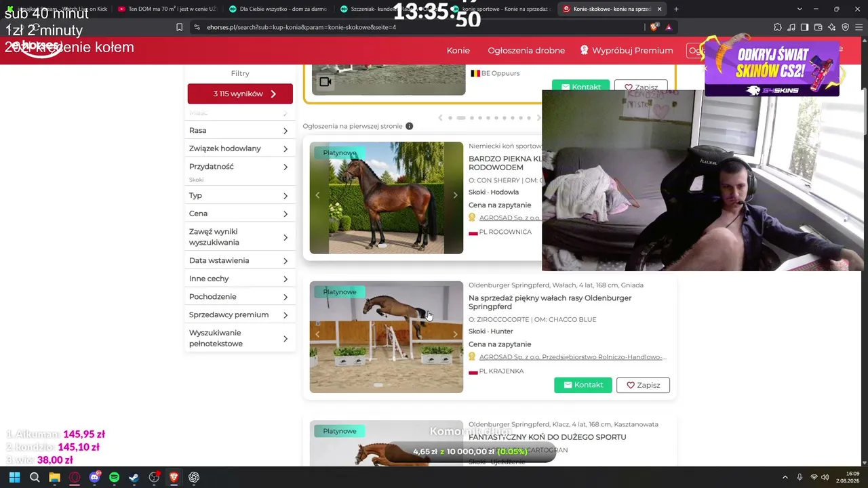Open OBS Studio from the taskbar
Viewport: 868px width, 488px height.
154,477
